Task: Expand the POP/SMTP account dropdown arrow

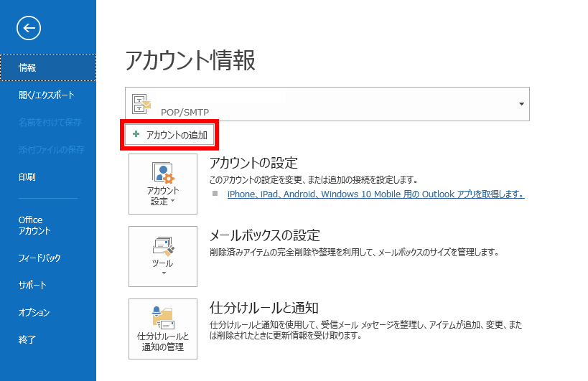Action: pyautogui.click(x=521, y=104)
